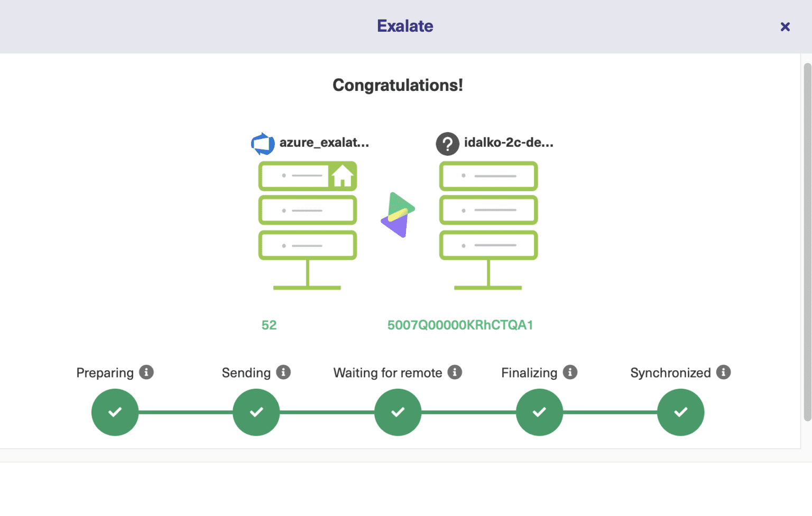Open issue 52 on azure_exalat
The height and width of the screenshot is (516, 812).
[269, 325]
